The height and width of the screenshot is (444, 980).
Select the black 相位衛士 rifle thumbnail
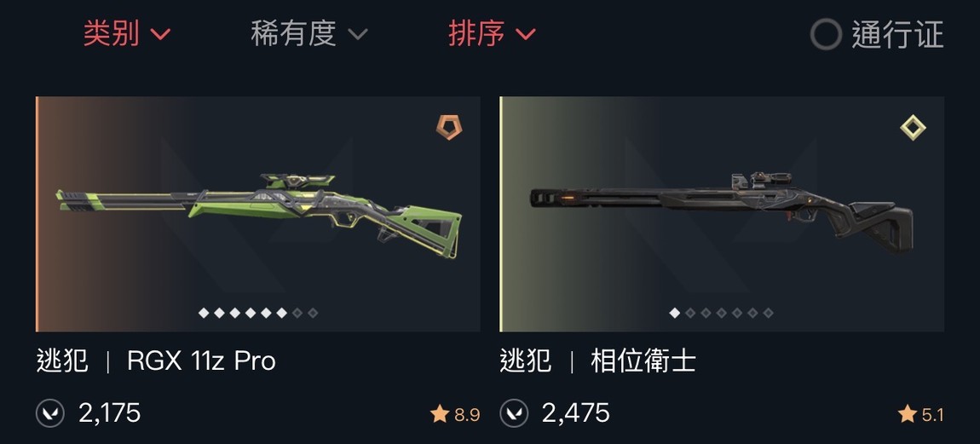tap(722, 214)
